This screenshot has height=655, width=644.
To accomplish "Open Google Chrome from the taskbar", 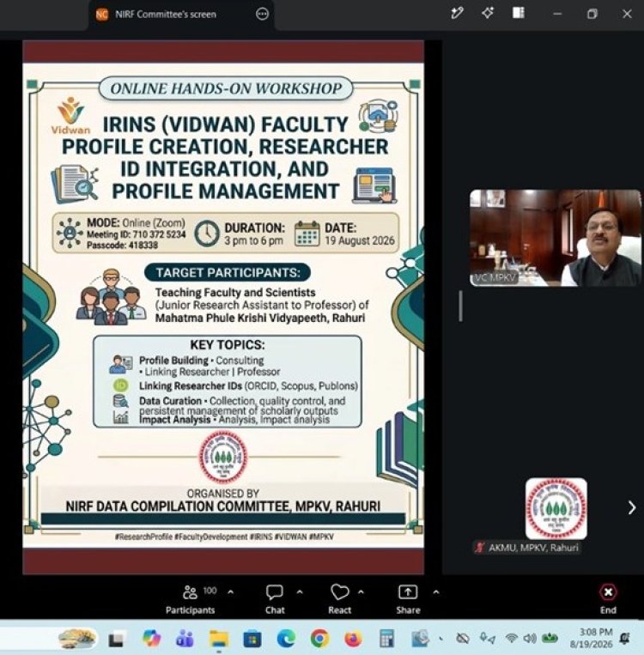I will [319, 639].
